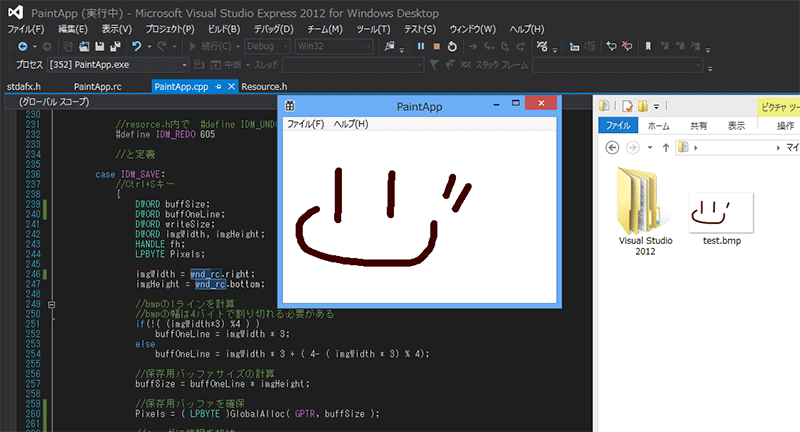Click the Navigate Backward arrow in Visual Studio toolbar
The image size is (800, 432).
tap(22, 46)
